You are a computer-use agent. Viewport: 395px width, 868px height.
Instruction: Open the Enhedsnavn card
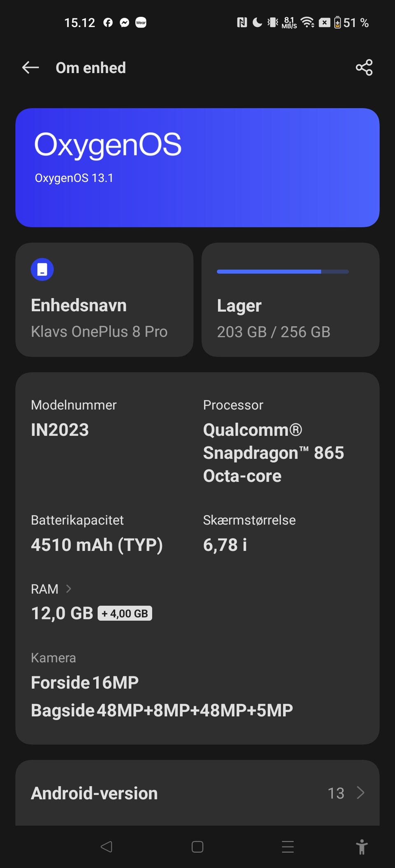[105, 300]
